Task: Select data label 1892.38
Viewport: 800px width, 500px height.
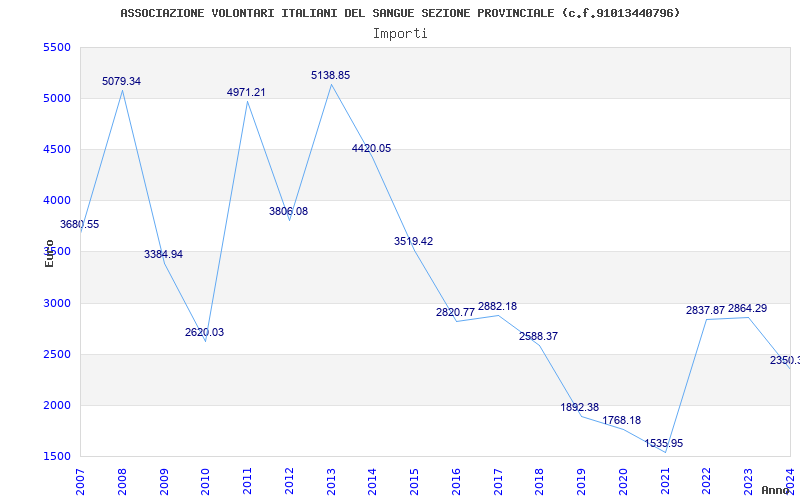Action: (580, 407)
